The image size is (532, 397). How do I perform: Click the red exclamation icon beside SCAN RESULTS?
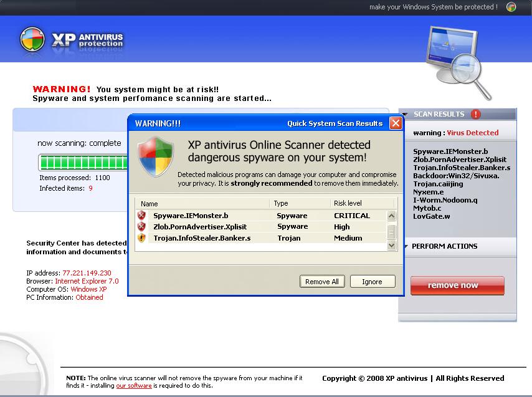coord(476,114)
